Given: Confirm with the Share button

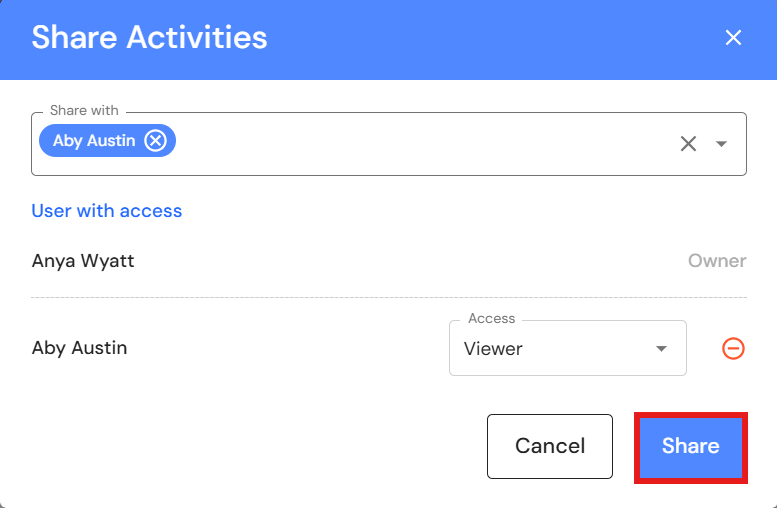Looking at the screenshot, I should [690, 446].
